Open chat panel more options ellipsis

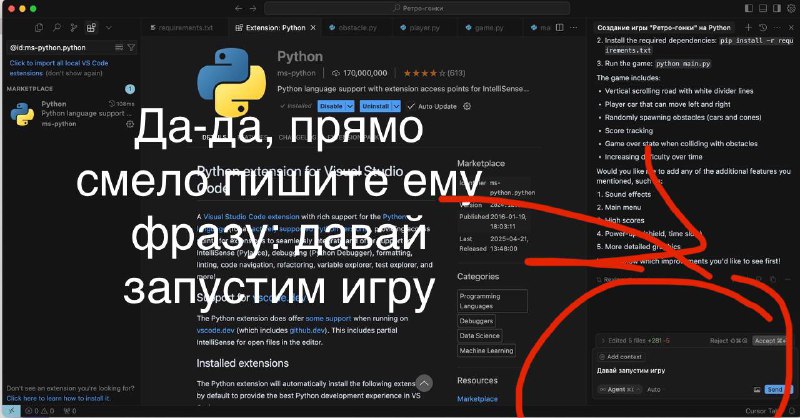[x=777, y=28]
